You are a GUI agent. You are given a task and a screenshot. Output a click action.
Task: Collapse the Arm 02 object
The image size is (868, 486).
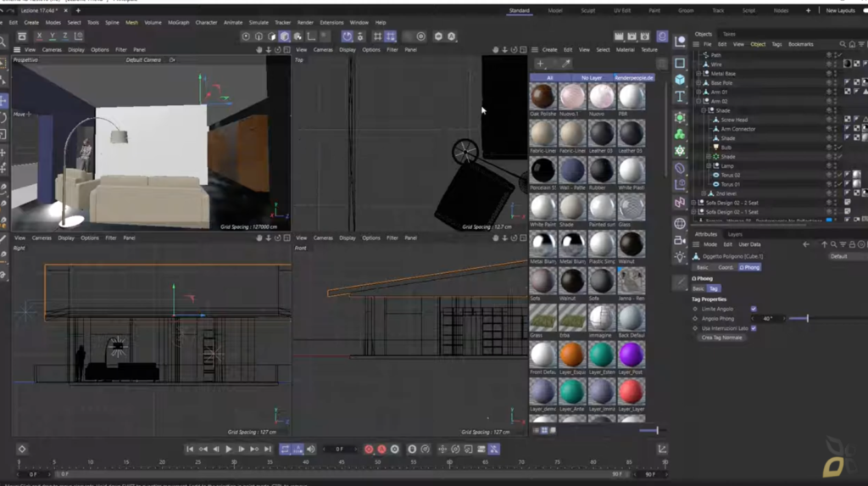(x=698, y=102)
